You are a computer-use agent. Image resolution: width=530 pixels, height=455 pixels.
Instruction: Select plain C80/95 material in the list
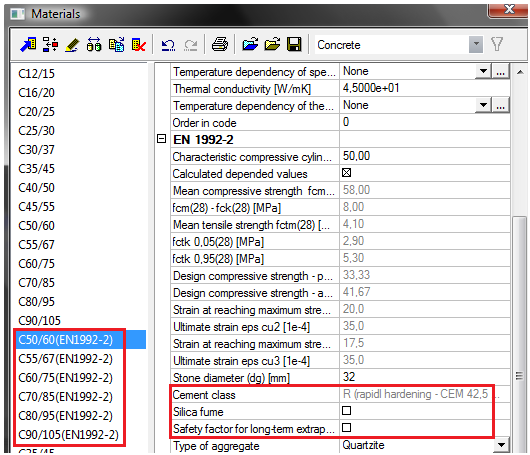tap(37, 302)
